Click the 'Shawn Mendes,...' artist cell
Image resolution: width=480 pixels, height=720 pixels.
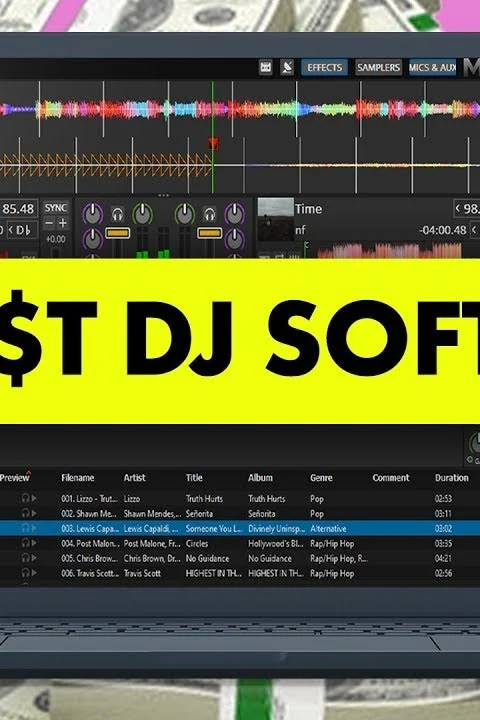pos(152,513)
